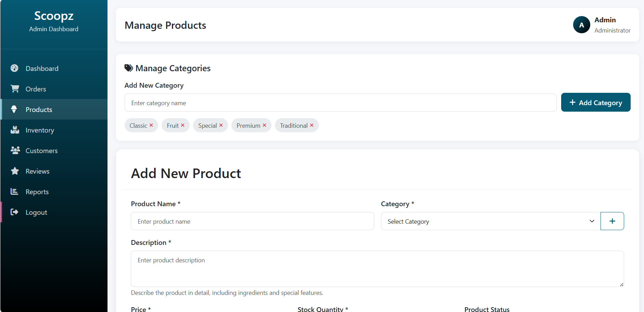Screen dimensions: 644x312
Task: Click the product description text area
Action: [377, 269]
